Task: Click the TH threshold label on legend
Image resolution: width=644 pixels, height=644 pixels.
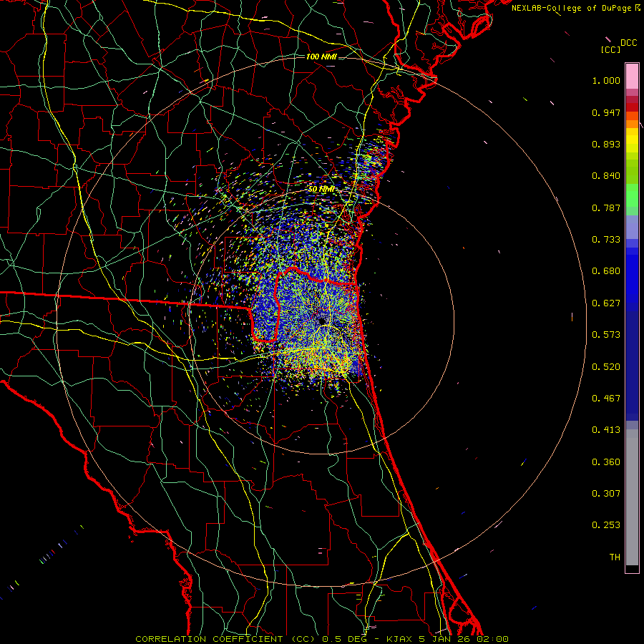Action: point(615,557)
